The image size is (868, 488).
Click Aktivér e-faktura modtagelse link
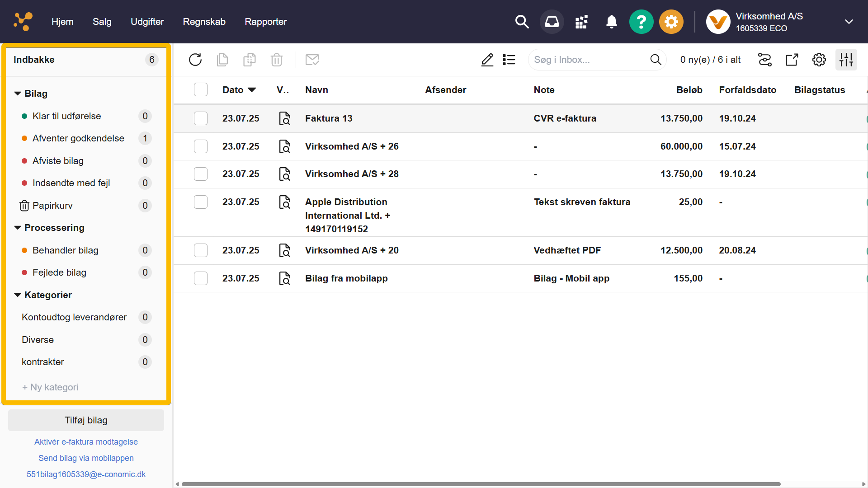point(86,442)
